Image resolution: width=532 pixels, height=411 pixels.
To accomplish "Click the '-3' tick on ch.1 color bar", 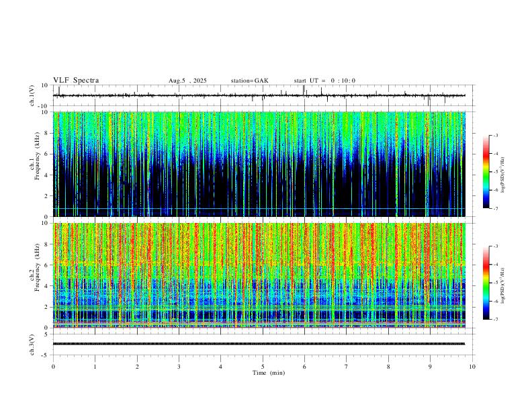I will [x=496, y=135].
